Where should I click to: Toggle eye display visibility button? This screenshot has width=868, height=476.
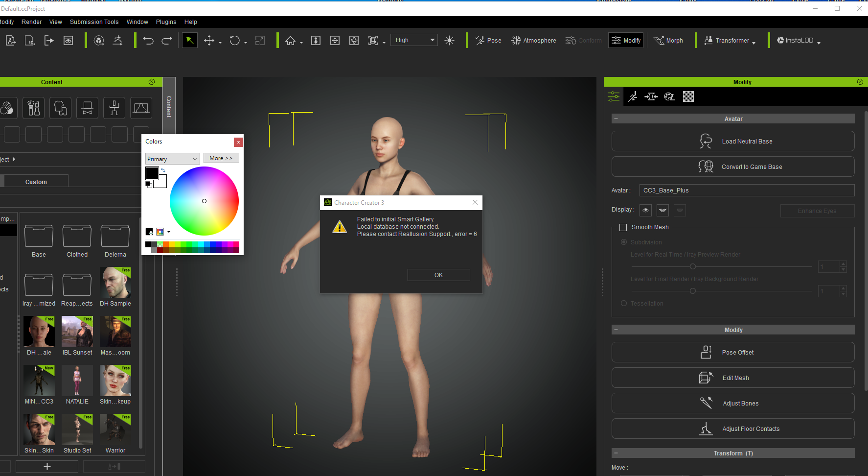pyautogui.click(x=646, y=210)
